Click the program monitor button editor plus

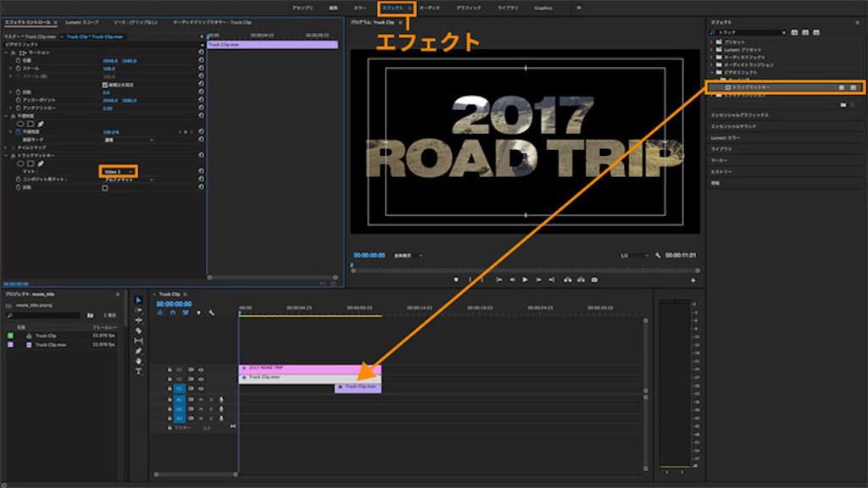693,280
